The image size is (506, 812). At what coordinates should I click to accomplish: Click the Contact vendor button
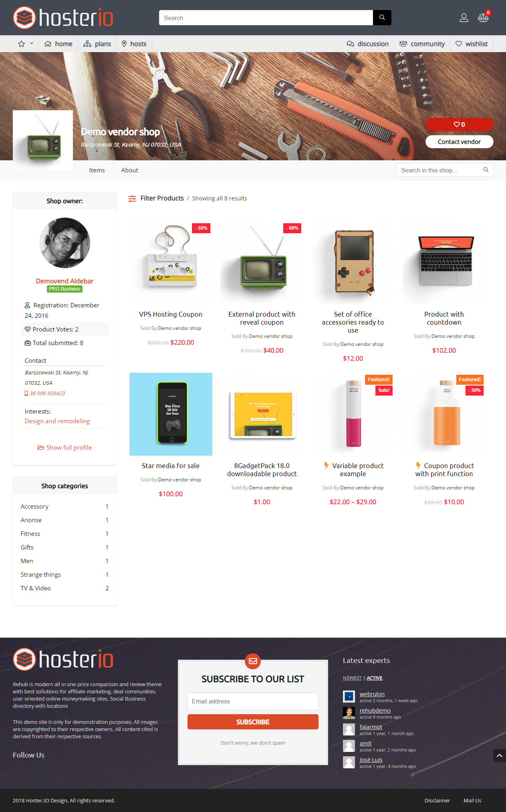[x=459, y=141]
